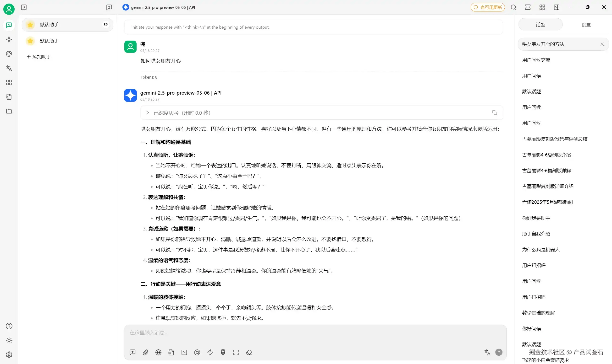Toggle expanded input with fullscreen icon
612x364 pixels.
[236, 352]
